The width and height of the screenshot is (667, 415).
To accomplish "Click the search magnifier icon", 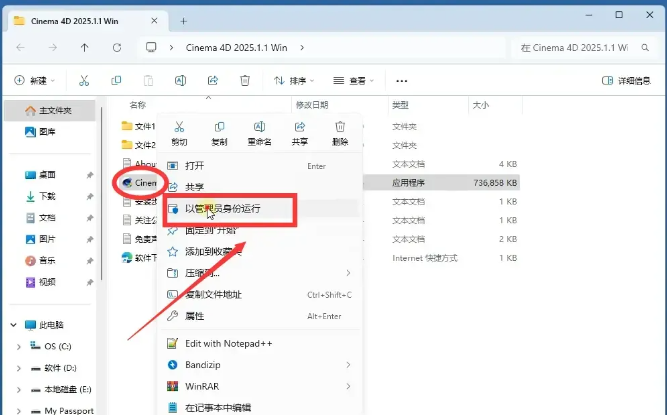I will 645,48.
